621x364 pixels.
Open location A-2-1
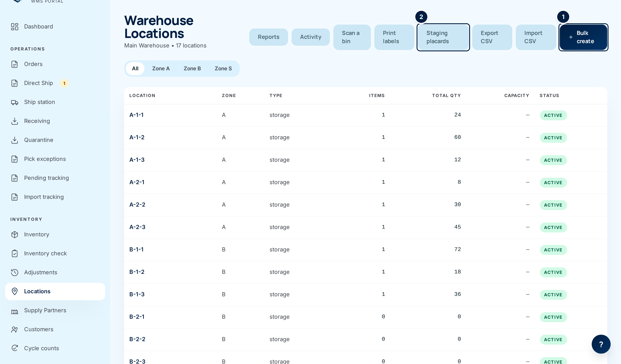[x=137, y=182]
